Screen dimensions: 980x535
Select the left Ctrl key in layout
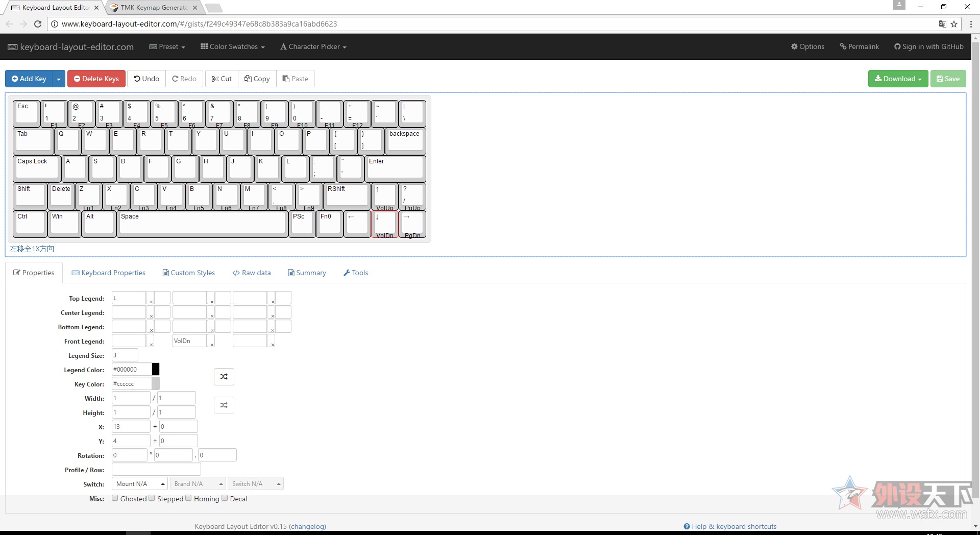point(30,224)
